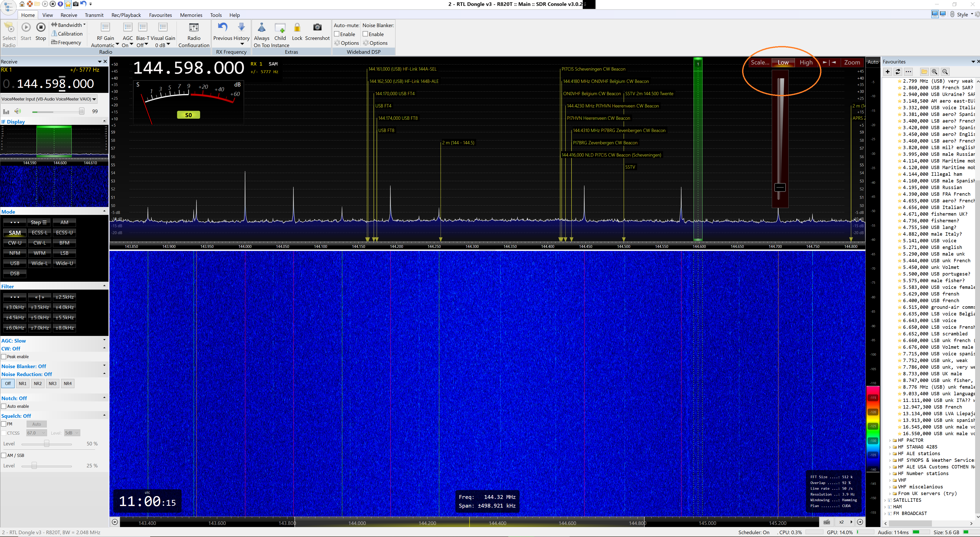The image size is (980, 537).
Task: Select the WFM demodulation mode
Action: tap(40, 253)
